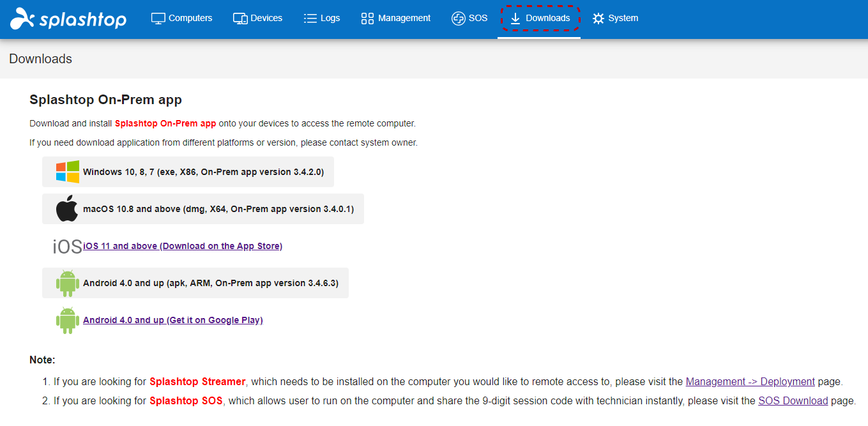Click the Get it on Google Play link
Image resolution: width=868 pixels, height=426 pixels.
(172, 320)
